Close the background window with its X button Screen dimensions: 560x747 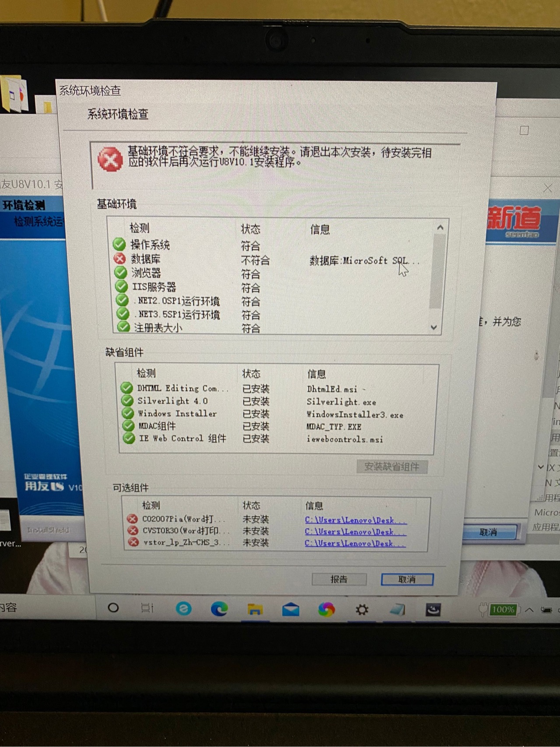tap(548, 188)
